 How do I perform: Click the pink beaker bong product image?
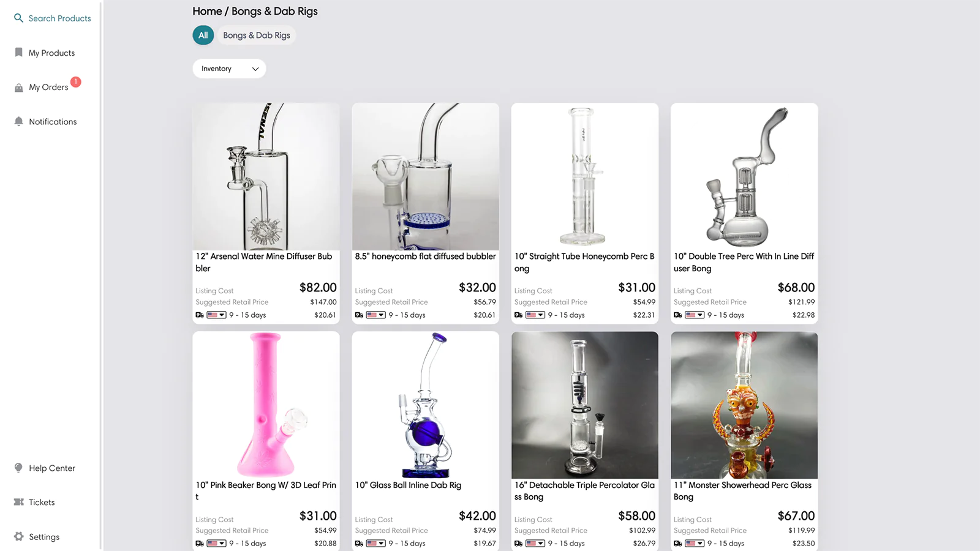pyautogui.click(x=266, y=405)
